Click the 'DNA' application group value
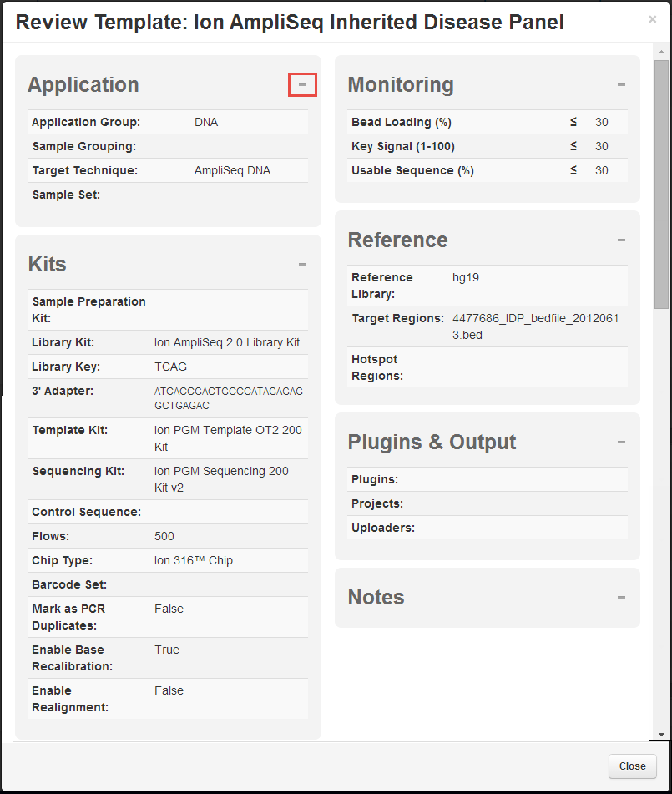The height and width of the screenshot is (794, 672). (x=206, y=122)
